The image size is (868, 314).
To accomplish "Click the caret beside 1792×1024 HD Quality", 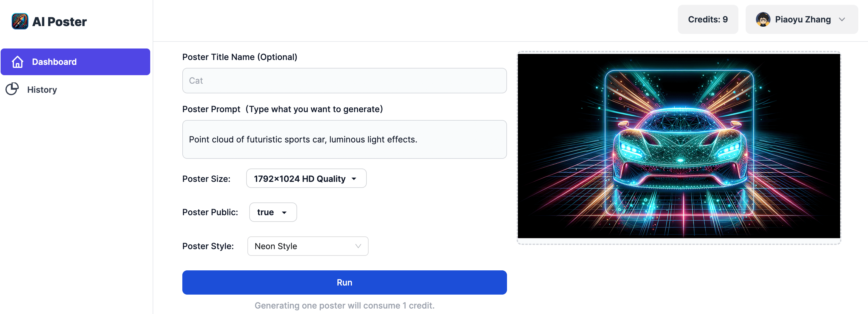I will click(x=354, y=179).
